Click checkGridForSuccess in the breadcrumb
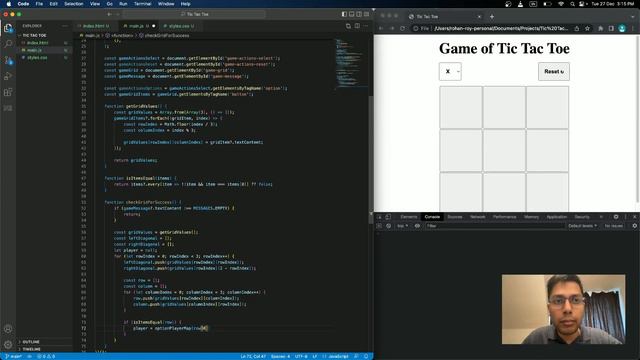This screenshot has height=360, width=640. 167,36
